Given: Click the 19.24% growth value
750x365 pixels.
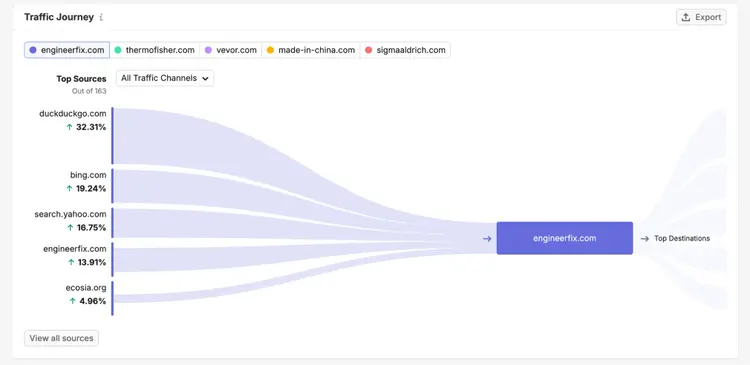Looking at the screenshot, I should 91,188.
